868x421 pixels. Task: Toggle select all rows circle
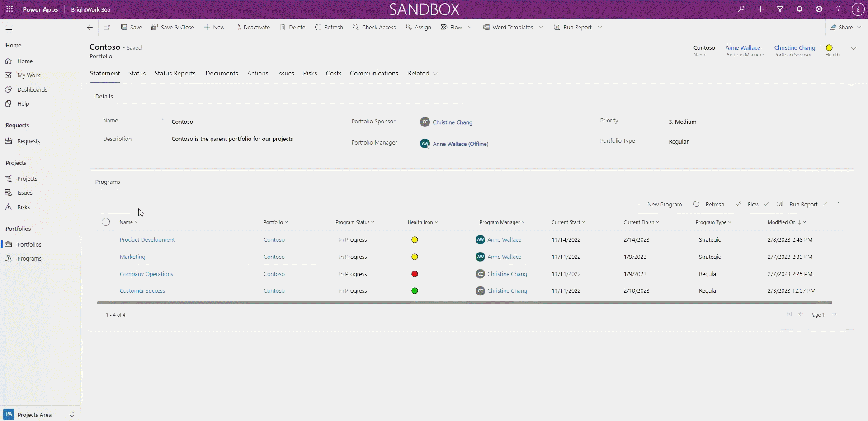(x=106, y=222)
